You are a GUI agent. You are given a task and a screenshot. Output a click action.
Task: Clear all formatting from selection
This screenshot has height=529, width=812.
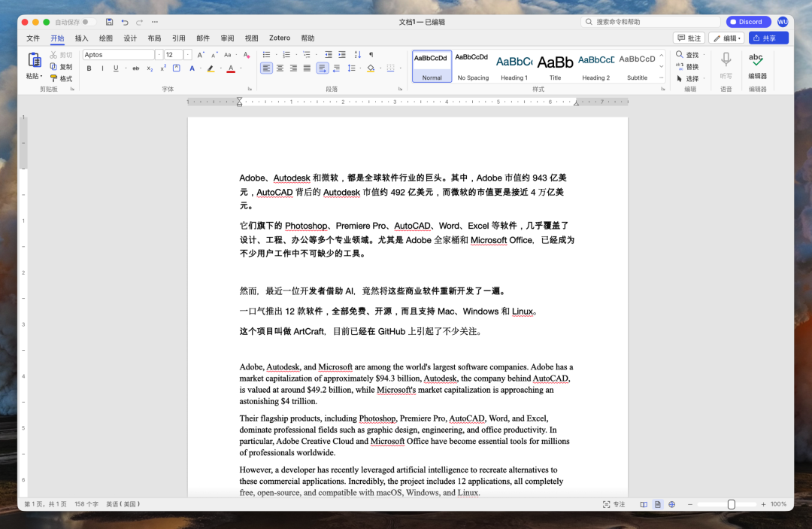tap(247, 55)
